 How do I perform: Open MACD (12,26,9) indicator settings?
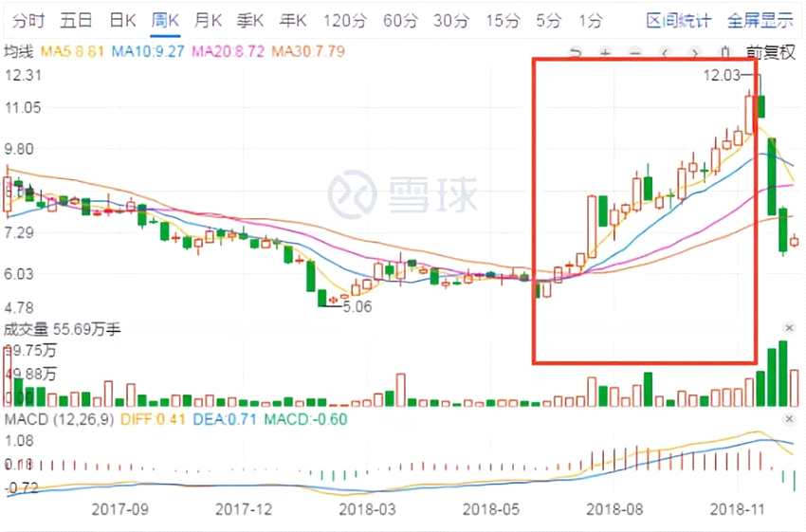(59, 419)
